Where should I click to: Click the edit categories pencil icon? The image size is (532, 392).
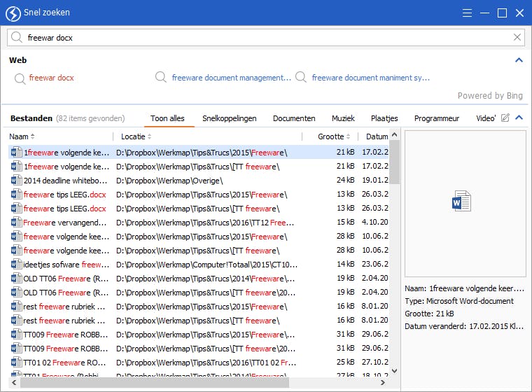point(505,118)
